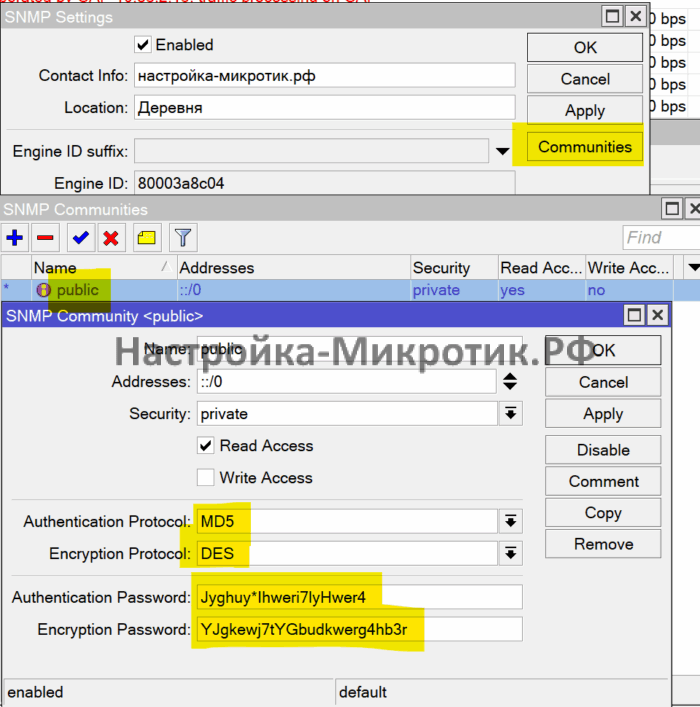Viewport: 700px width, 707px height.
Task: Click the Remove button
Action: pyautogui.click(x=603, y=544)
